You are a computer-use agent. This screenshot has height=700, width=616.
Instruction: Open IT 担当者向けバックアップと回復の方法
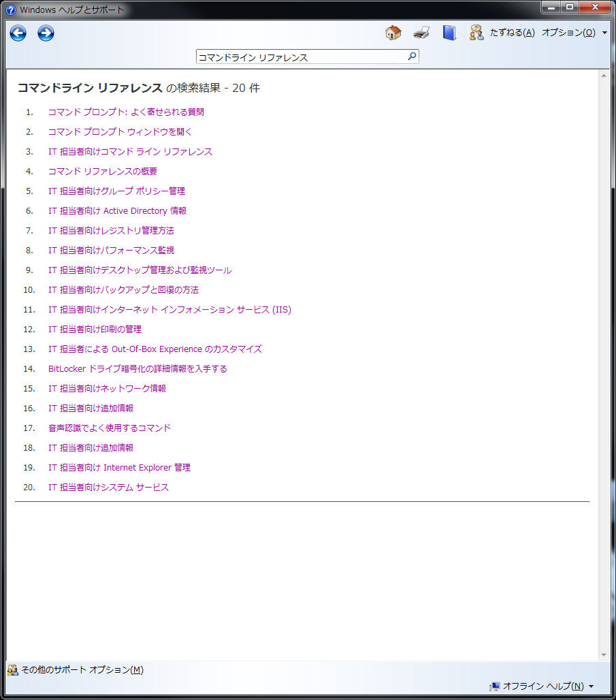coord(123,289)
